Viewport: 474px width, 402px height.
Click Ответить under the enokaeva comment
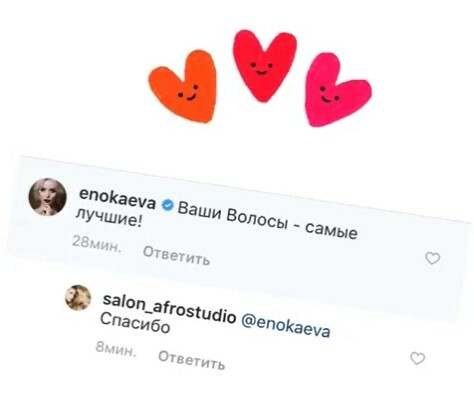[176, 255]
